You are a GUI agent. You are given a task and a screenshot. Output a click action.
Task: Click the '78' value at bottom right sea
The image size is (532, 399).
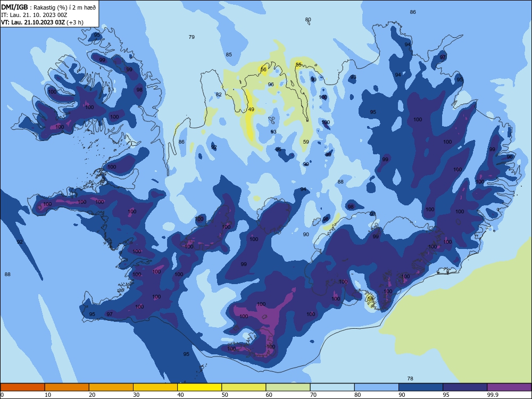[x=410, y=378]
